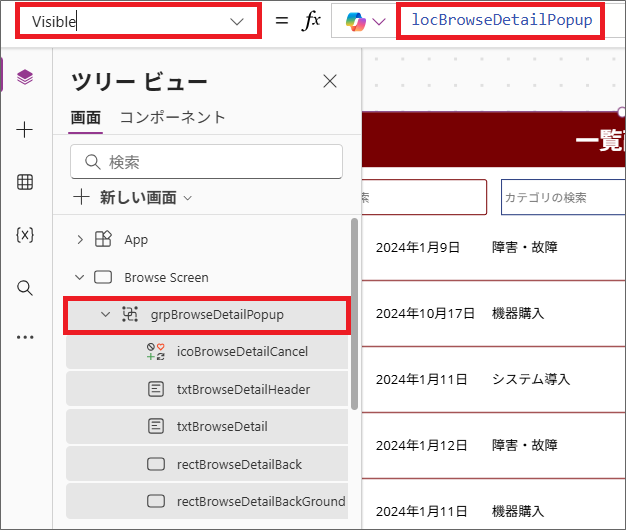Open the Tree view layers icon
Image resolution: width=626 pixels, height=530 pixels.
point(25,77)
